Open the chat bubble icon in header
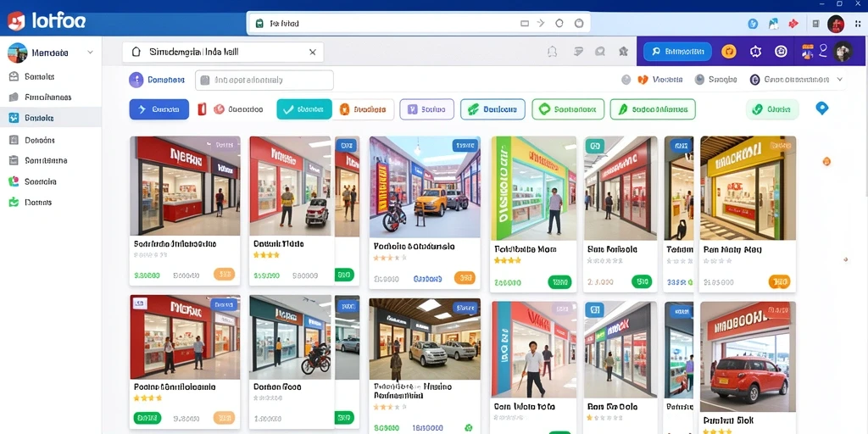868x434 pixels. (x=599, y=52)
